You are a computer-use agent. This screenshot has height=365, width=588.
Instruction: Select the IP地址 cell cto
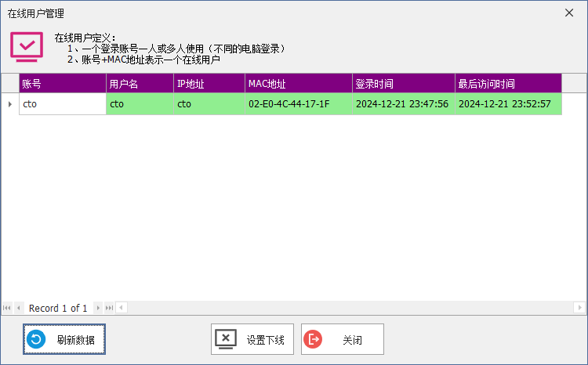[x=209, y=104]
